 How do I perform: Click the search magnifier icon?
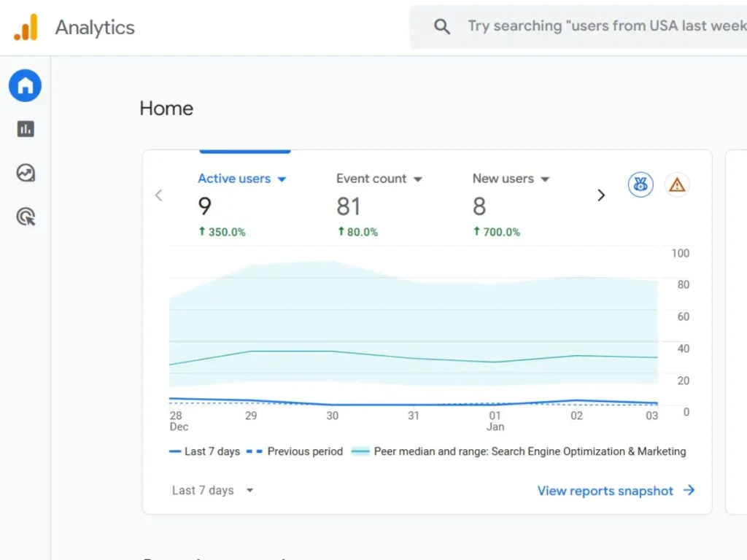click(442, 27)
